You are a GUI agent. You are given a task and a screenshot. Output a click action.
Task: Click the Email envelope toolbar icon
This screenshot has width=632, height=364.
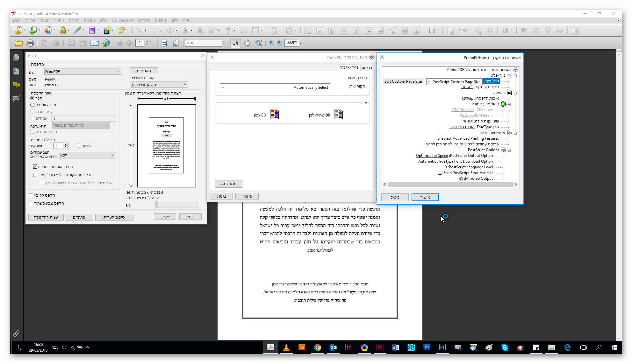(94, 43)
